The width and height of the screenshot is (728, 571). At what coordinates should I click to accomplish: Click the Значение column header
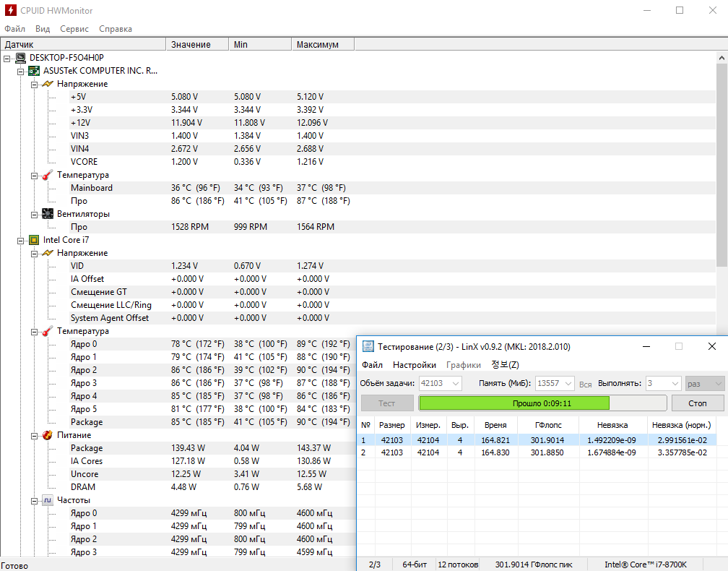click(x=197, y=45)
